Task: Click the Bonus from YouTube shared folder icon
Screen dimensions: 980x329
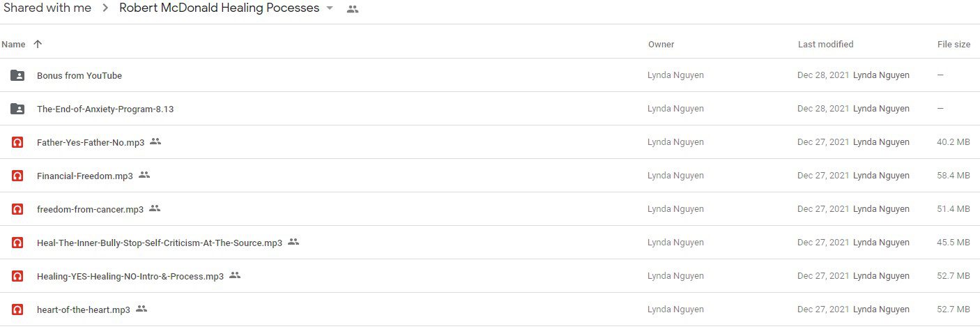Action: pos(17,75)
